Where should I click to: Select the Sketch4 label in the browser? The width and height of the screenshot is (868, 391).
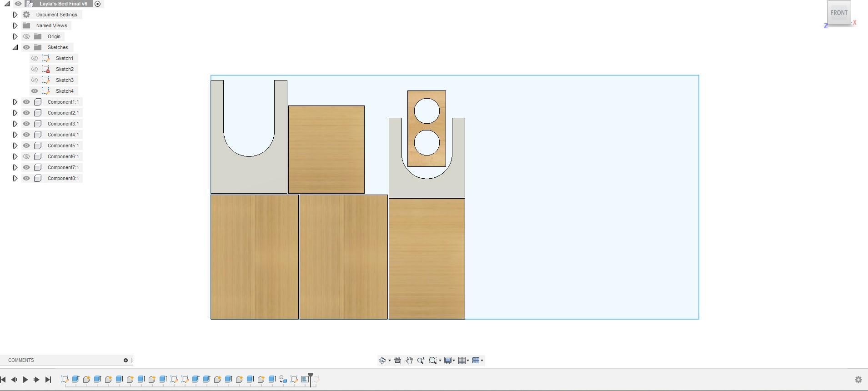pos(65,91)
